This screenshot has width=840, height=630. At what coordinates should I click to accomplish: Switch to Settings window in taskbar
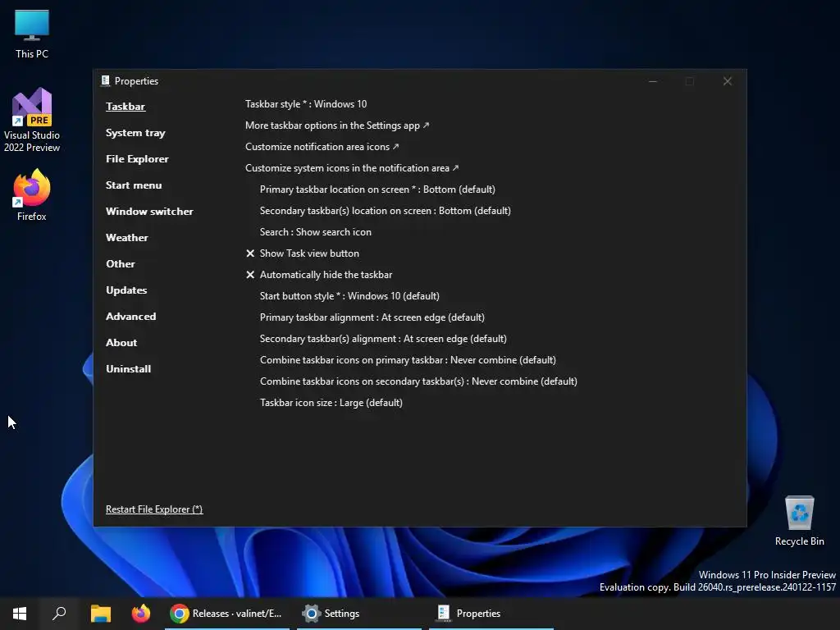(359, 614)
